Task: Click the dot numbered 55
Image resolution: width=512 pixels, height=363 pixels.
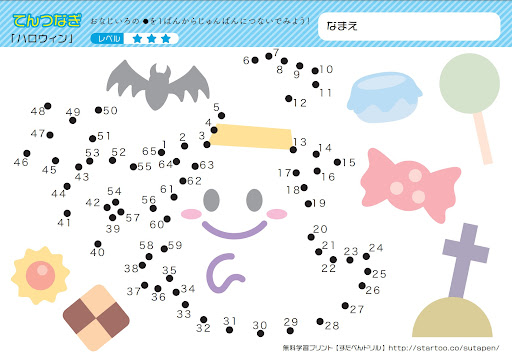Action: pyautogui.click(x=133, y=166)
